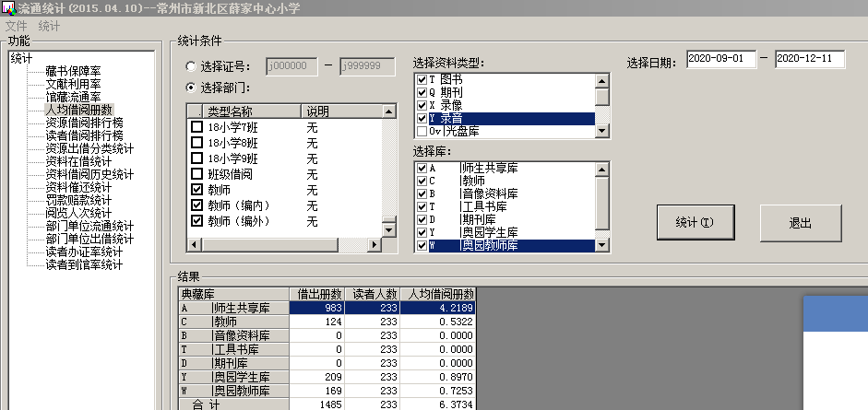Select 资料在借统计 tree item
The image size is (868, 410).
[78, 161]
